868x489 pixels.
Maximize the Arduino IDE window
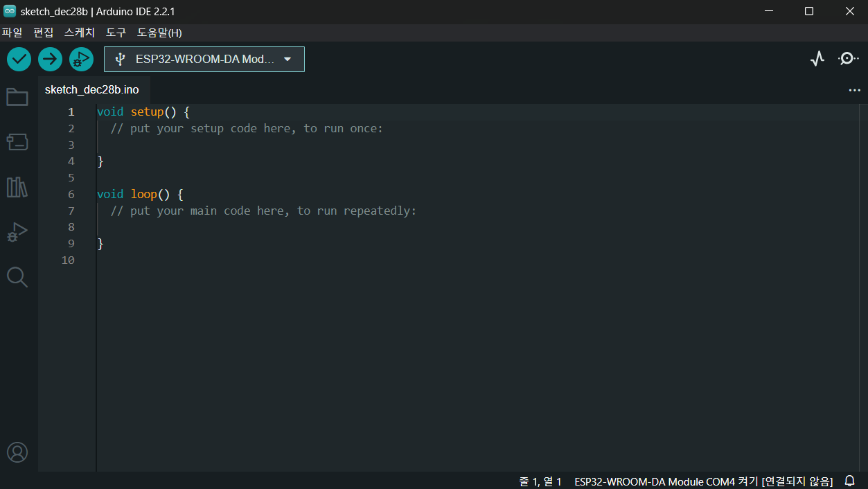click(809, 11)
